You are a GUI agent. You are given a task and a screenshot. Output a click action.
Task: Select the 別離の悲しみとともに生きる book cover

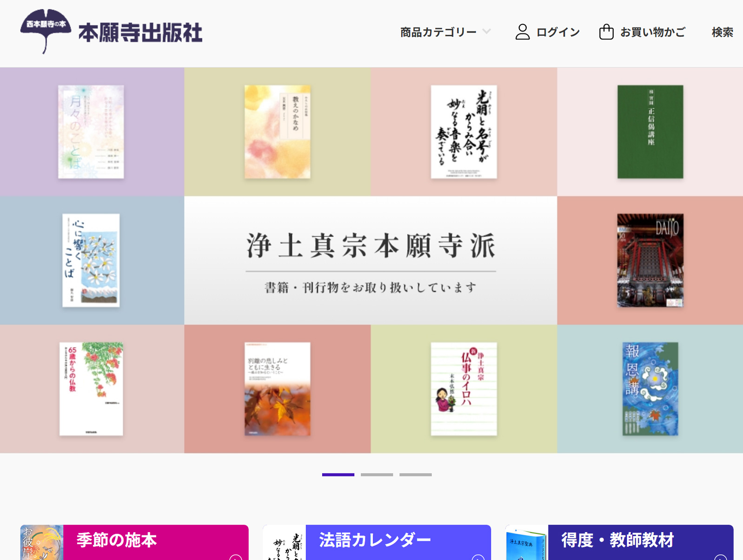tap(278, 389)
